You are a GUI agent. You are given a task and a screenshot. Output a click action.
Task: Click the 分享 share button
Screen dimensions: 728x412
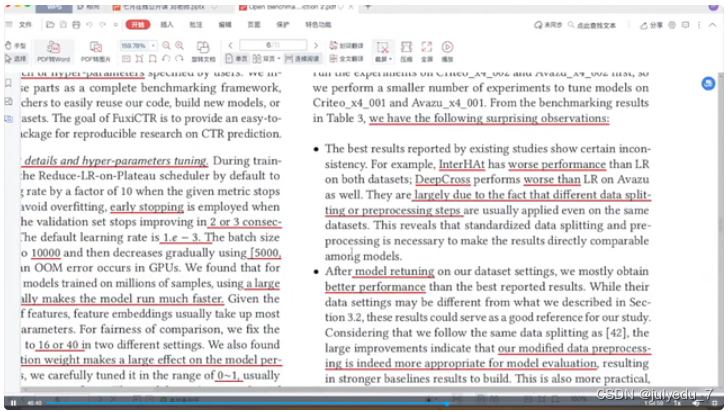[x=651, y=25]
